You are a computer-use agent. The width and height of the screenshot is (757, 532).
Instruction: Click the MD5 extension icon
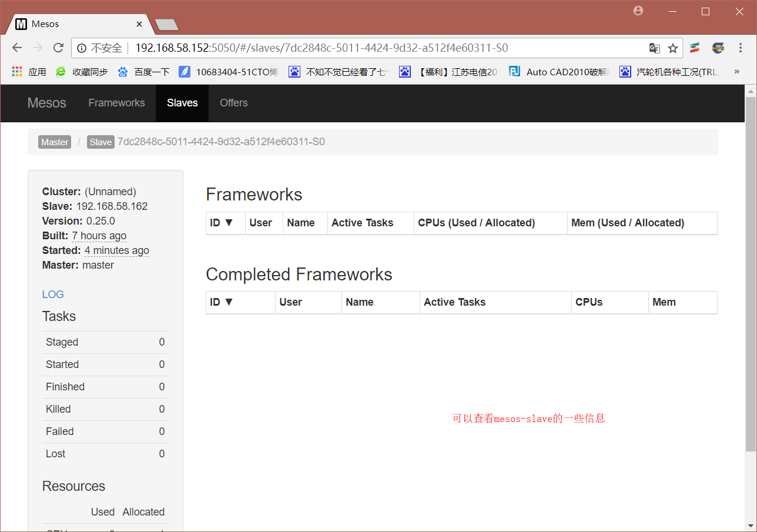[718, 48]
